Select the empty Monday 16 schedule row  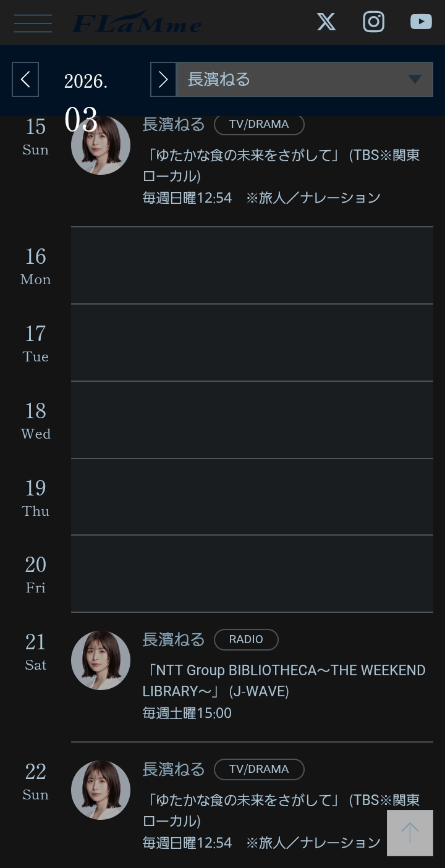click(252, 266)
